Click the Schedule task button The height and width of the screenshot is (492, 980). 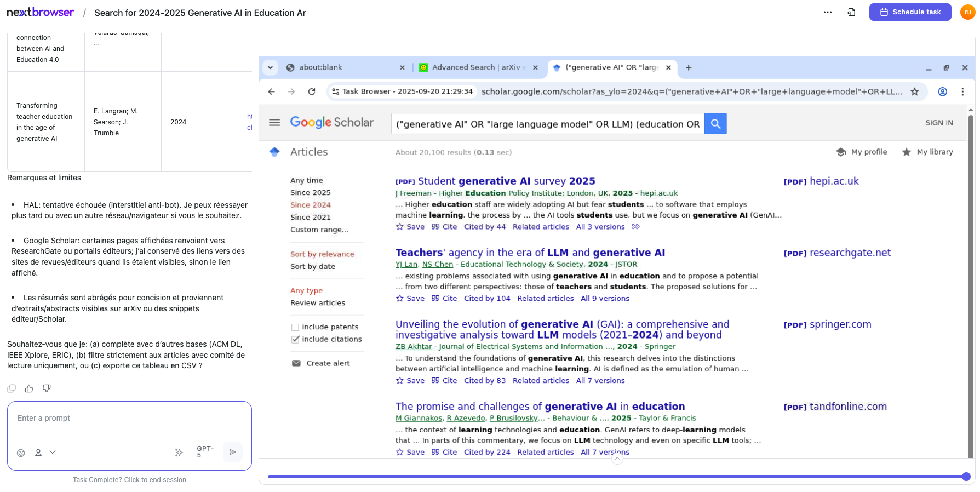[910, 12]
